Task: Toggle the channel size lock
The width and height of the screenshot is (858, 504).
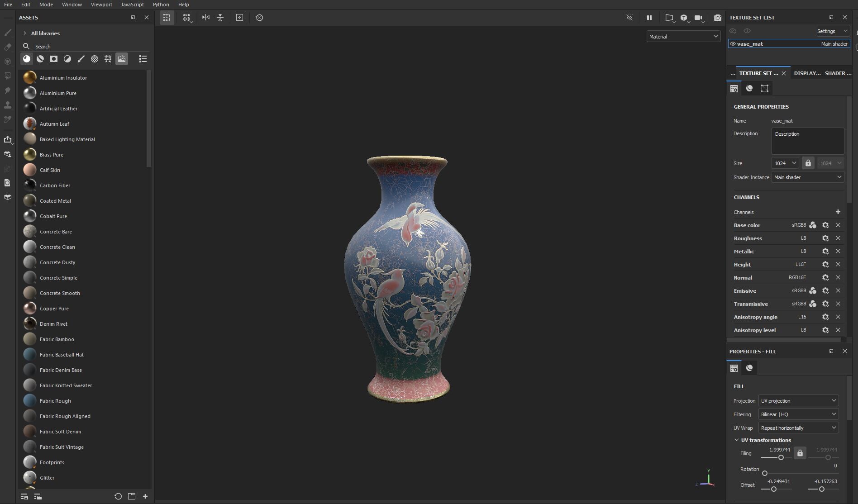Action: pyautogui.click(x=808, y=163)
